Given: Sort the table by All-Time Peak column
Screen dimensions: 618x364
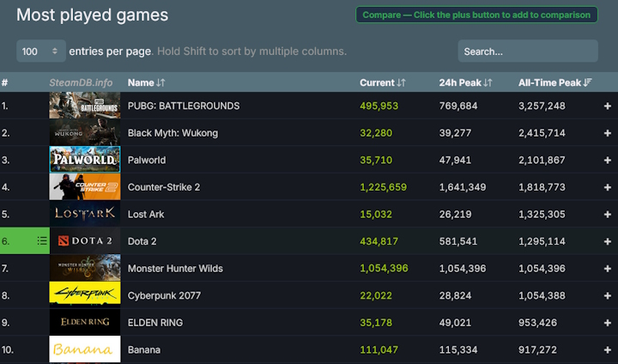Looking at the screenshot, I should pos(555,82).
